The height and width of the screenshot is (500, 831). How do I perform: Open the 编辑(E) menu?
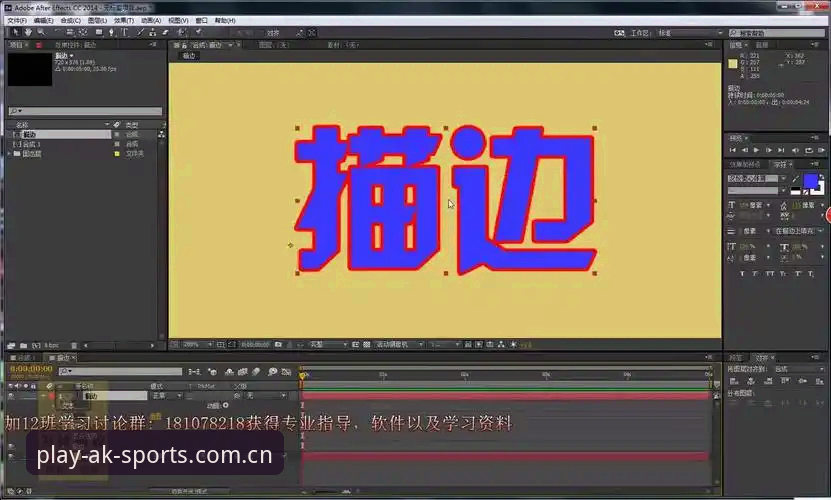tap(43, 21)
